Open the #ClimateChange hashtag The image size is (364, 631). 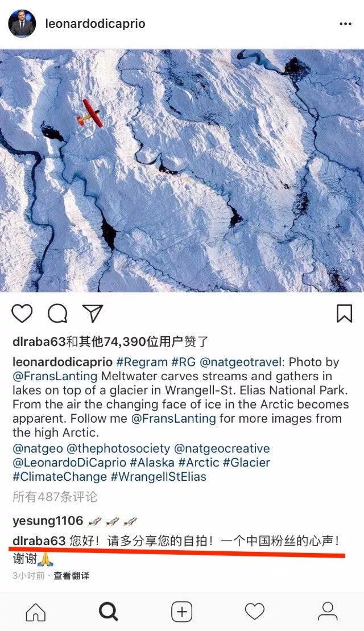pos(60,477)
